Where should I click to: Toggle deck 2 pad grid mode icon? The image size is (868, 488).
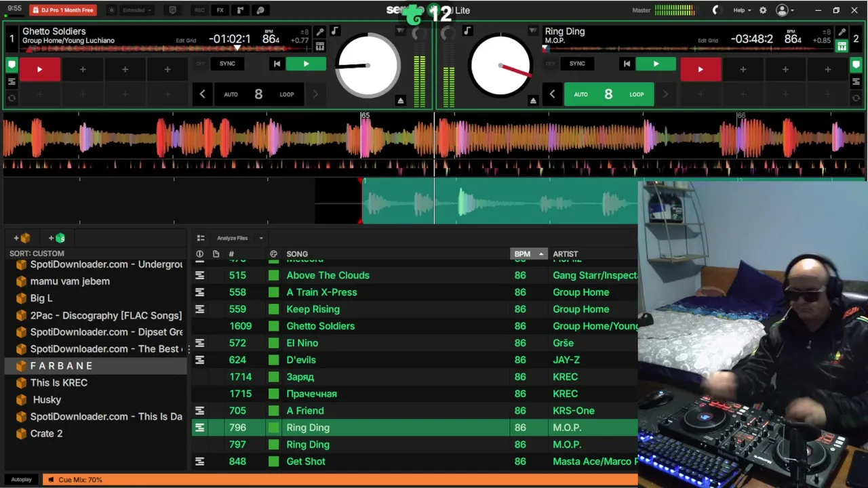coord(842,46)
